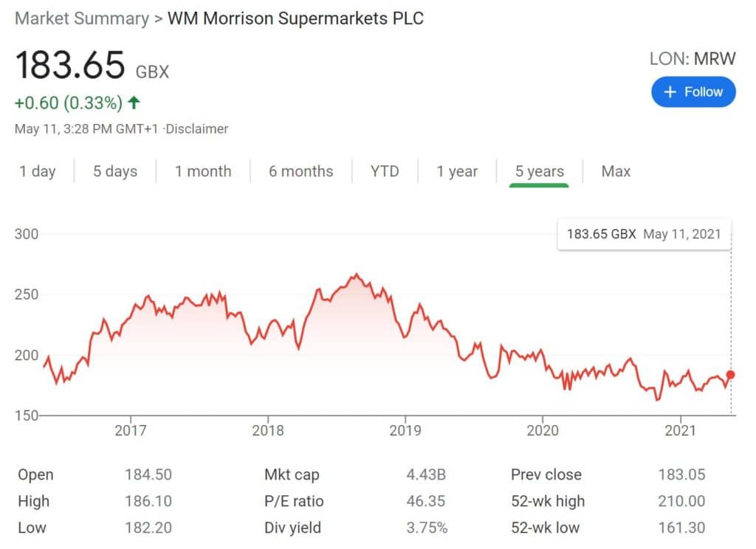This screenshot has width=756, height=549.
Task: Switch to the 1 day chart view
Action: coord(38,171)
